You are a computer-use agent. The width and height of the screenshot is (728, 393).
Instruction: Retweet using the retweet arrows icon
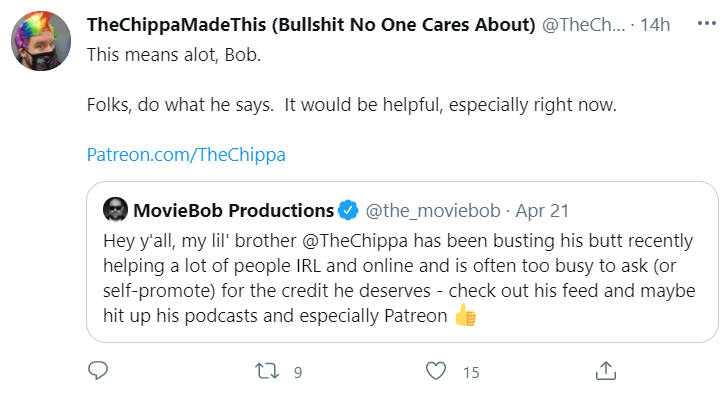click(x=267, y=371)
